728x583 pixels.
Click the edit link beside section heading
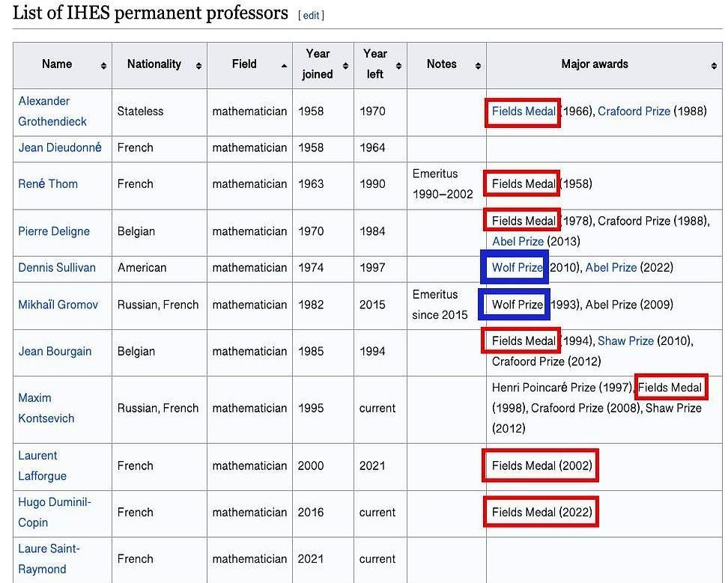click(311, 15)
